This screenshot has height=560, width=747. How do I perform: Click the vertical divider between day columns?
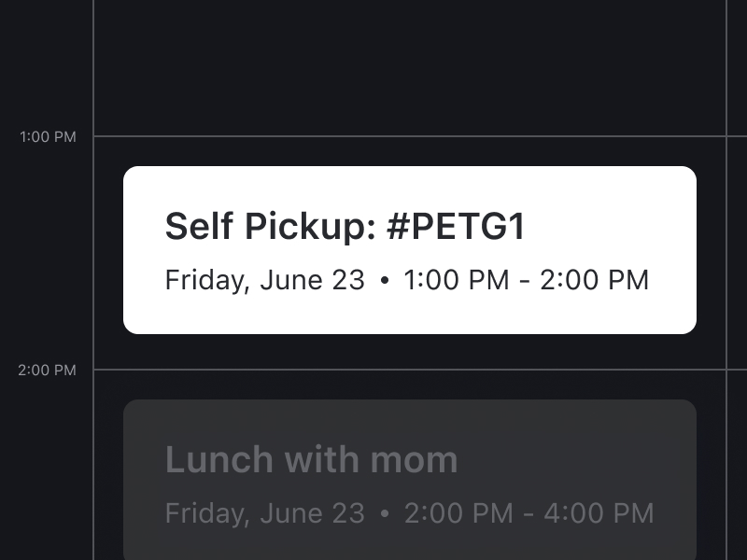[x=726, y=252]
